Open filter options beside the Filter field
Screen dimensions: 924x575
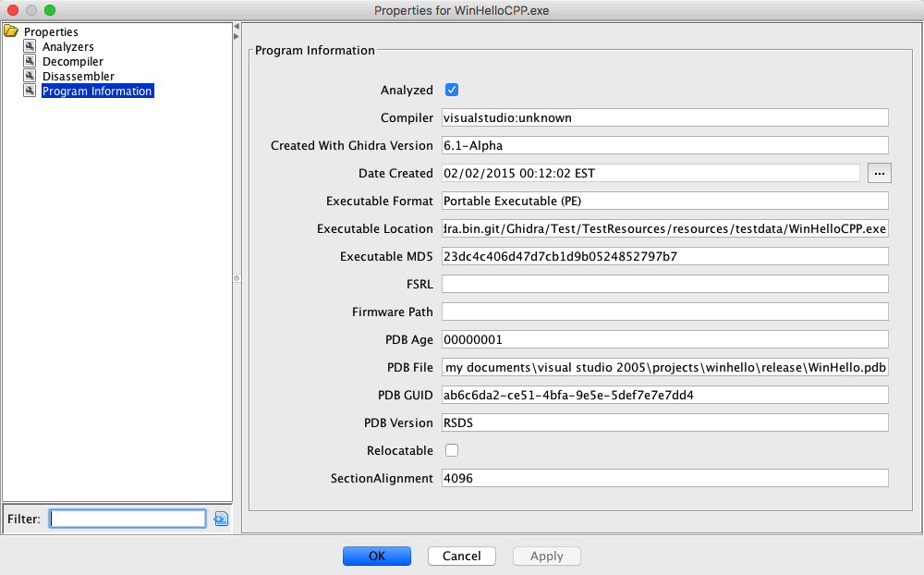point(221,519)
